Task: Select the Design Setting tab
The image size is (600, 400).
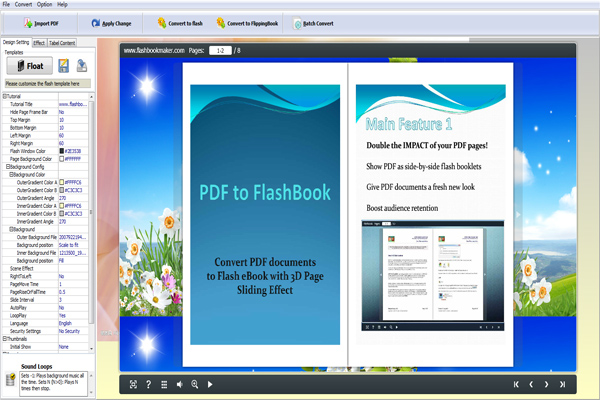Action: click(x=16, y=42)
